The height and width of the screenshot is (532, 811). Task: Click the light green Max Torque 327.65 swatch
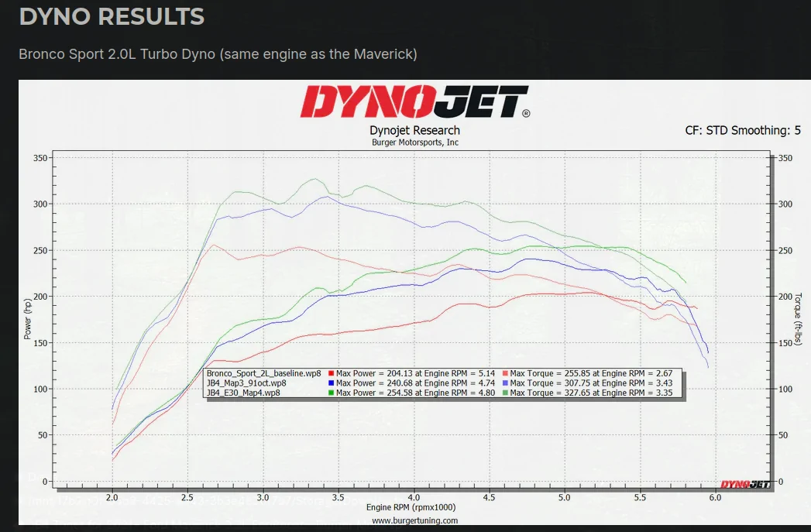[505, 393]
